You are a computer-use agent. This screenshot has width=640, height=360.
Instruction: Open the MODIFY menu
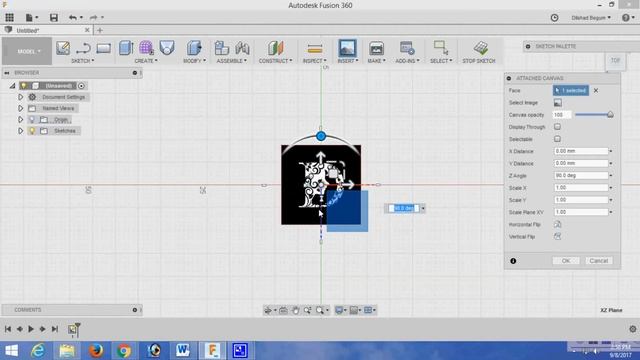pyautogui.click(x=194, y=61)
